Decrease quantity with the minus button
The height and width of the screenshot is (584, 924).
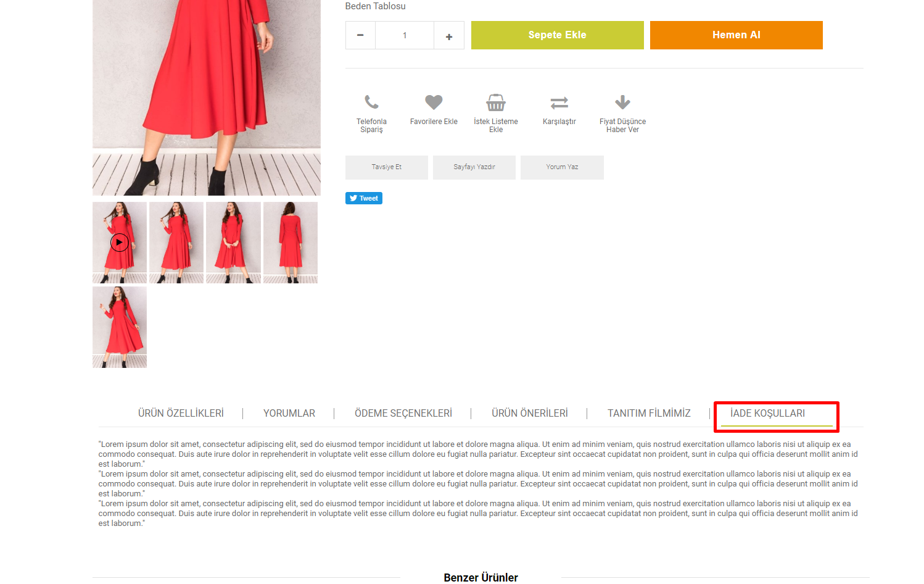[x=360, y=35]
